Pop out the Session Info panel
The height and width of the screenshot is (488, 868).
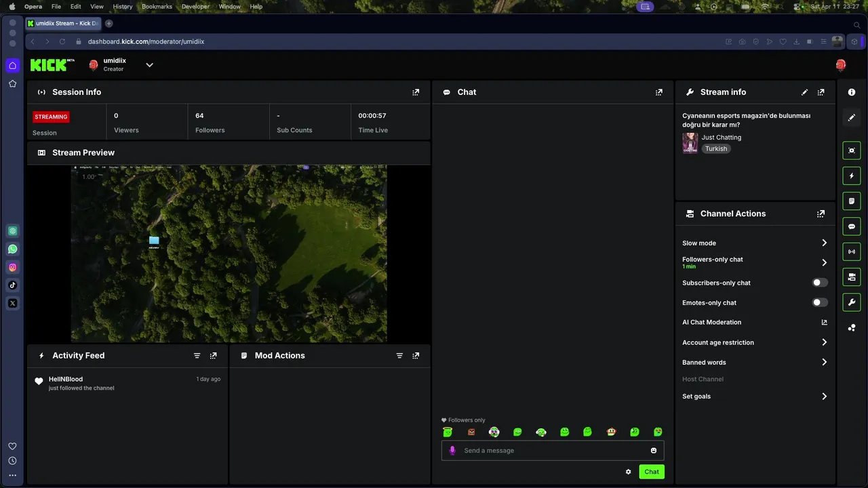(x=416, y=92)
